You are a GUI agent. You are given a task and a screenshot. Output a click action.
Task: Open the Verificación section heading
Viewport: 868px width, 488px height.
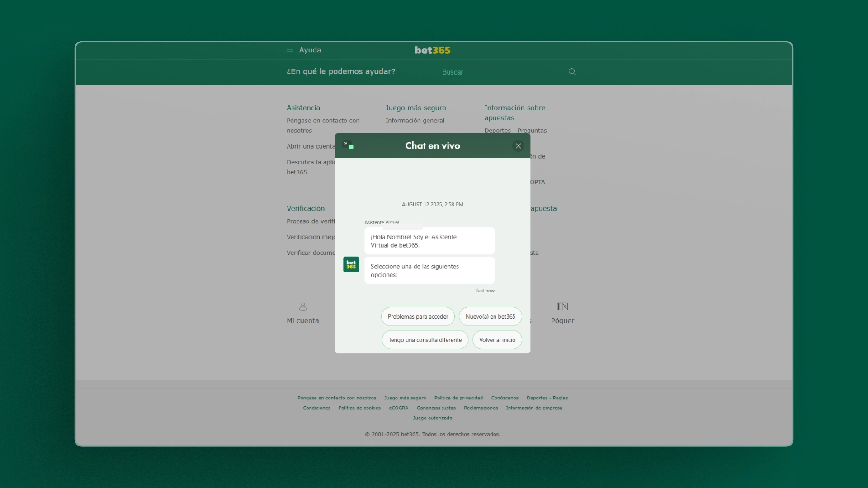coord(306,209)
